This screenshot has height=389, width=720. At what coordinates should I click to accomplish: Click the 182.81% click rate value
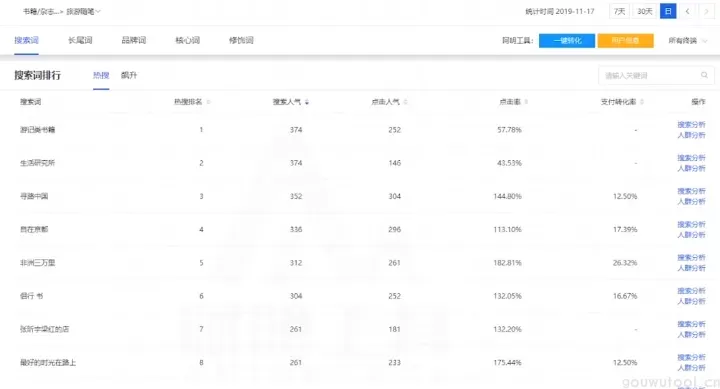507,263
